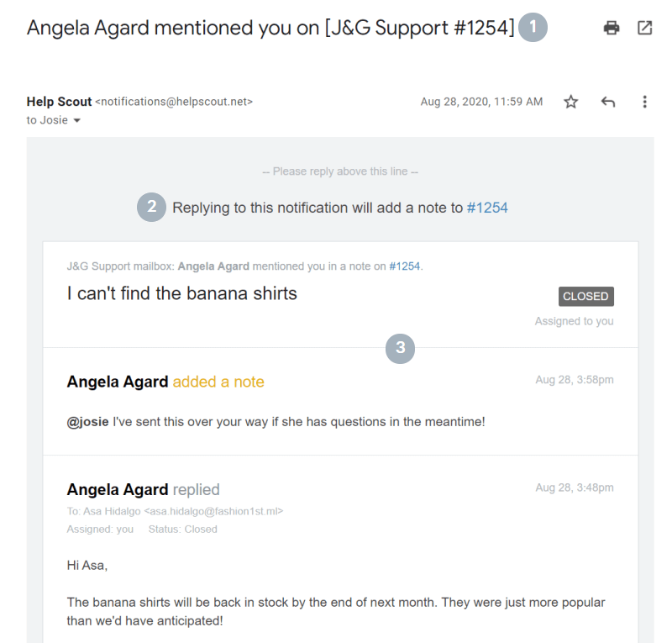Open the #1254 link in reply notice
672x643 pixels.
pos(487,208)
